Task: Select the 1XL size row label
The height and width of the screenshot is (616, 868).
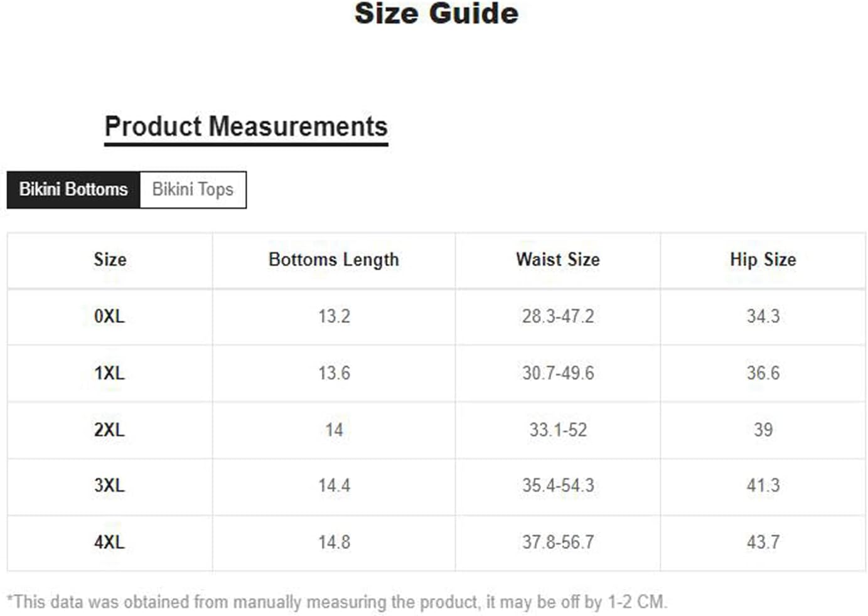Action: pyautogui.click(x=110, y=373)
